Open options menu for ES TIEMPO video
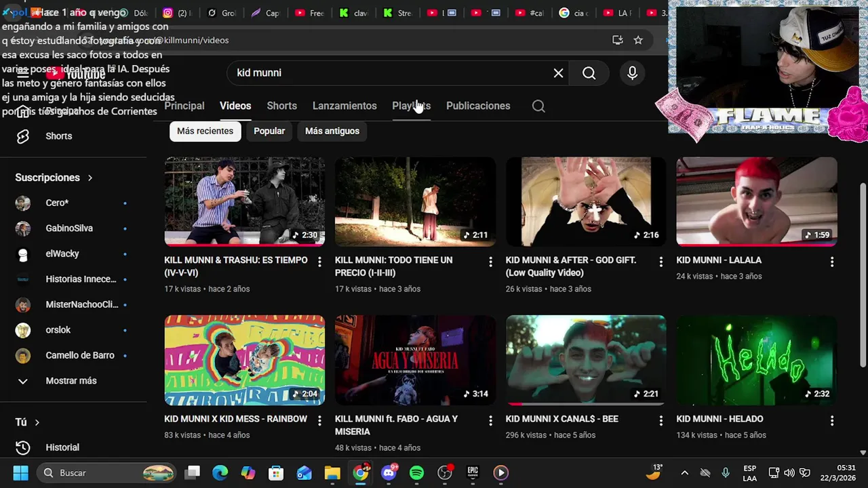 (x=320, y=262)
